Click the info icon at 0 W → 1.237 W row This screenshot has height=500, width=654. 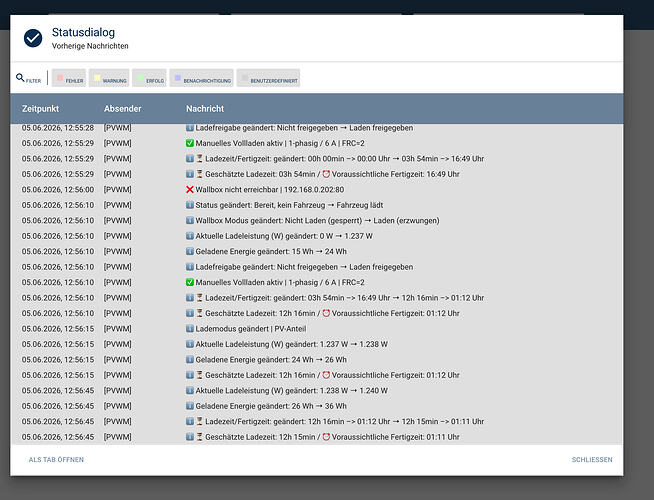point(190,236)
